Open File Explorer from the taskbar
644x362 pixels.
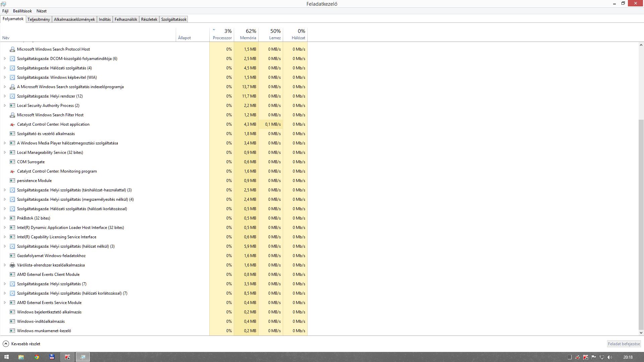click(21, 357)
